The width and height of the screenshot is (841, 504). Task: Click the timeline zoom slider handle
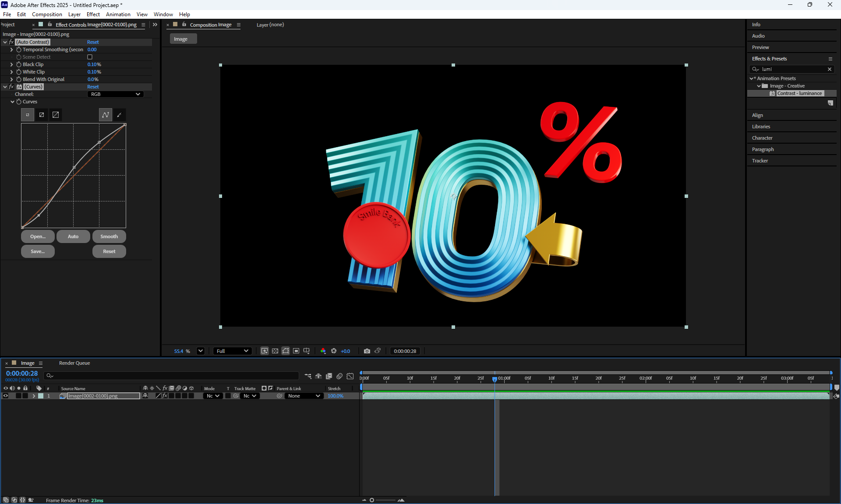372,500
